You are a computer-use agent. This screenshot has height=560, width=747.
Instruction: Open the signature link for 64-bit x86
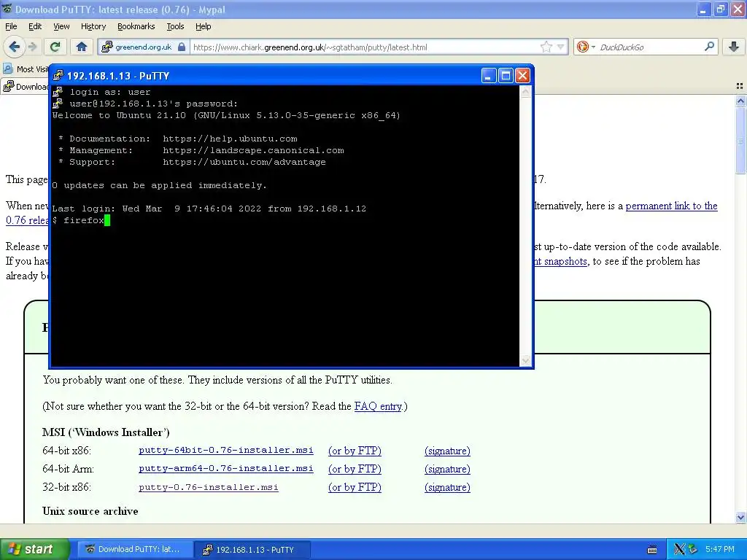coord(447,451)
